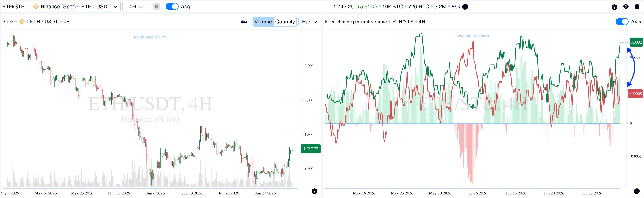Screen dimensions: 644x198
Task: Expand the 4H timeframe dropdown
Action: pos(136,6)
